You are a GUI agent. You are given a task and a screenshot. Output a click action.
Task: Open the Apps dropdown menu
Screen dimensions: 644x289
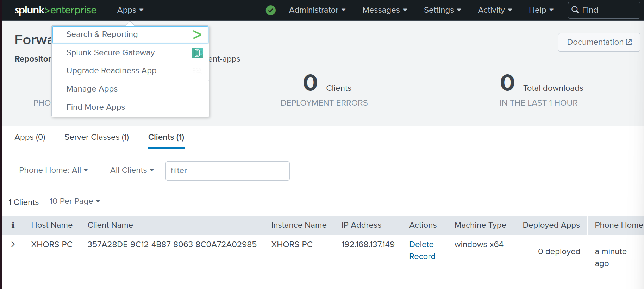pos(130,10)
